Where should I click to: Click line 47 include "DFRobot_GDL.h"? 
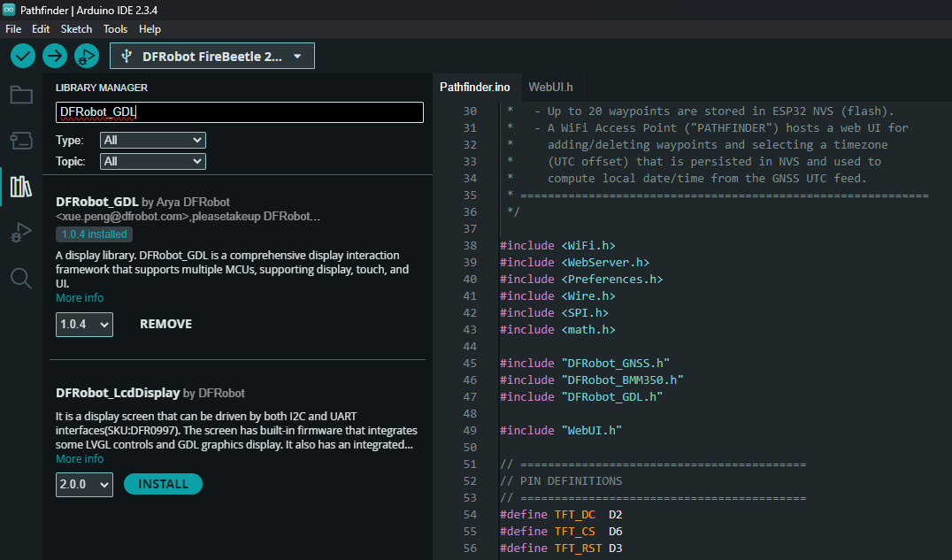coord(581,396)
